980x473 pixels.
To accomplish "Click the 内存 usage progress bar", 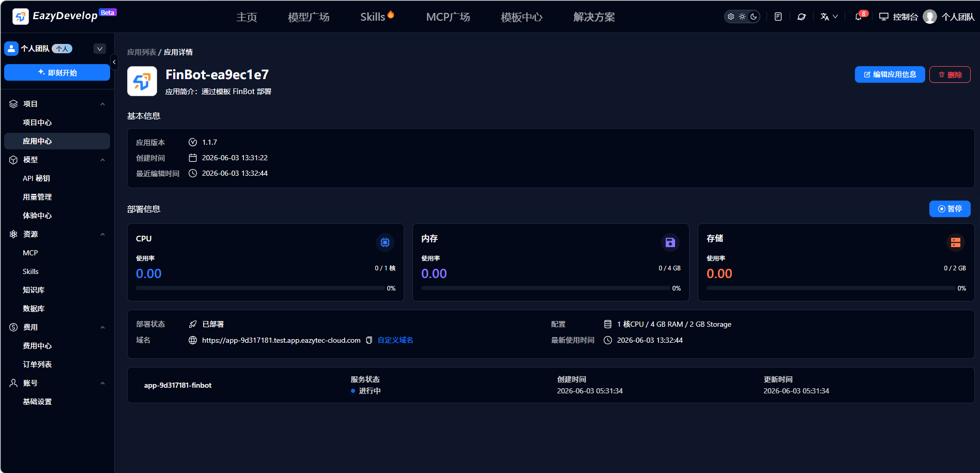I will pyautogui.click(x=545, y=288).
